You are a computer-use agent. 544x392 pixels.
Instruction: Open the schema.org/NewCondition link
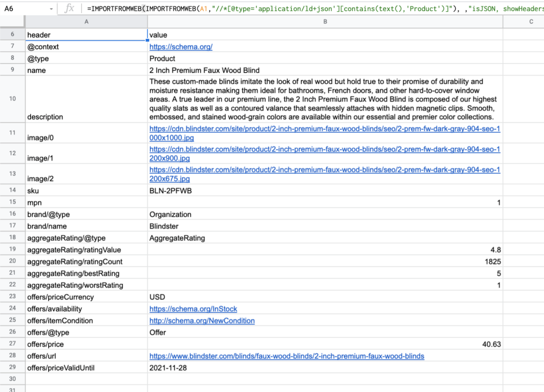coord(202,321)
